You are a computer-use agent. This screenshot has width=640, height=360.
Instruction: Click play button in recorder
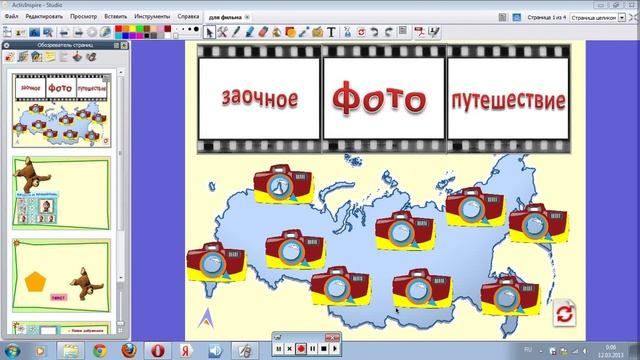[335, 349]
